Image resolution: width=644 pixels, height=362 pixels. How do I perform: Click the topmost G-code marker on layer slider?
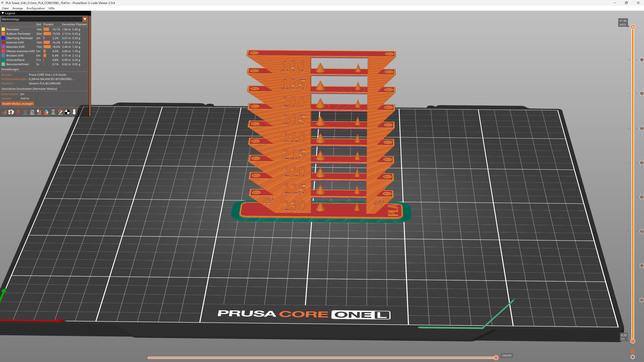tap(641, 60)
